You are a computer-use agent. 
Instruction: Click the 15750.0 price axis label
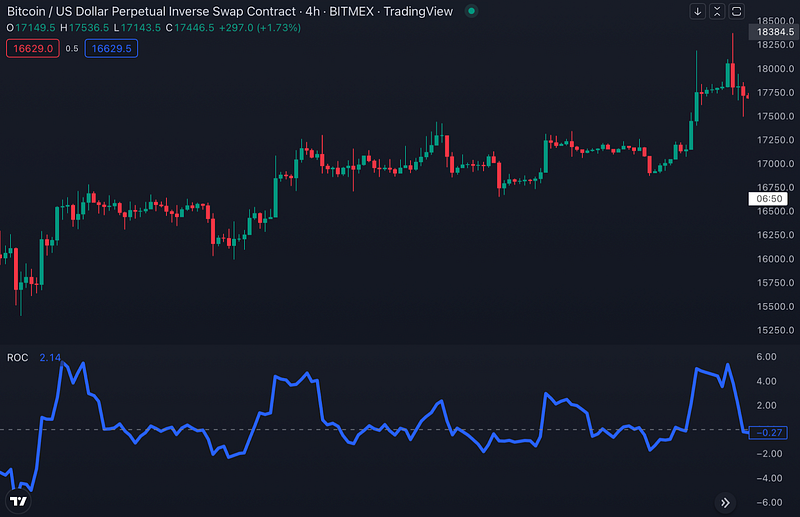776,283
